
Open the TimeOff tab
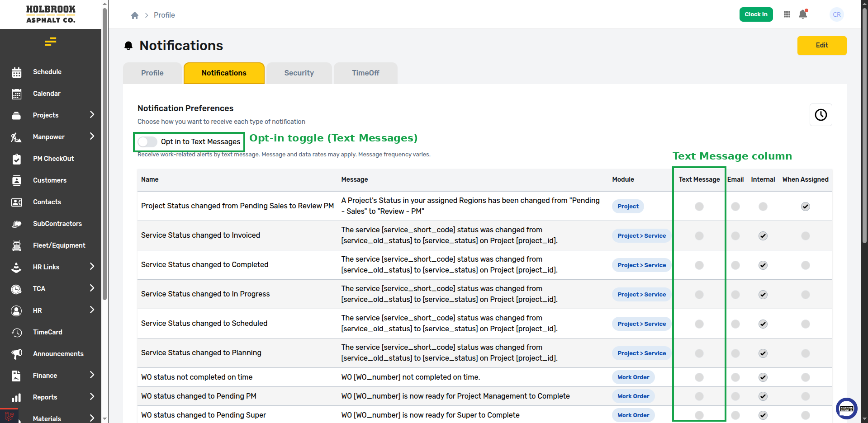click(365, 73)
